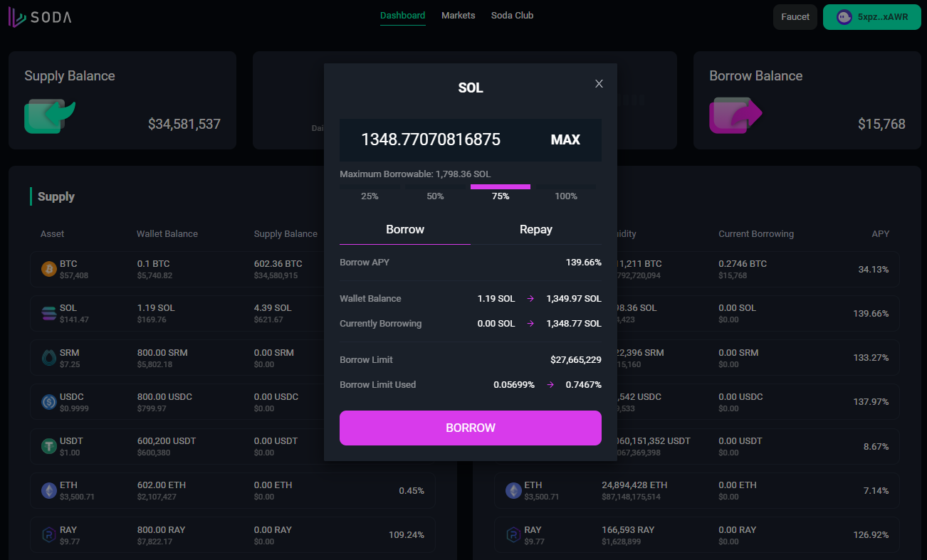Image resolution: width=927 pixels, height=560 pixels.
Task: Click the $15,768 borrow balance total
Action: pos(881,125)
